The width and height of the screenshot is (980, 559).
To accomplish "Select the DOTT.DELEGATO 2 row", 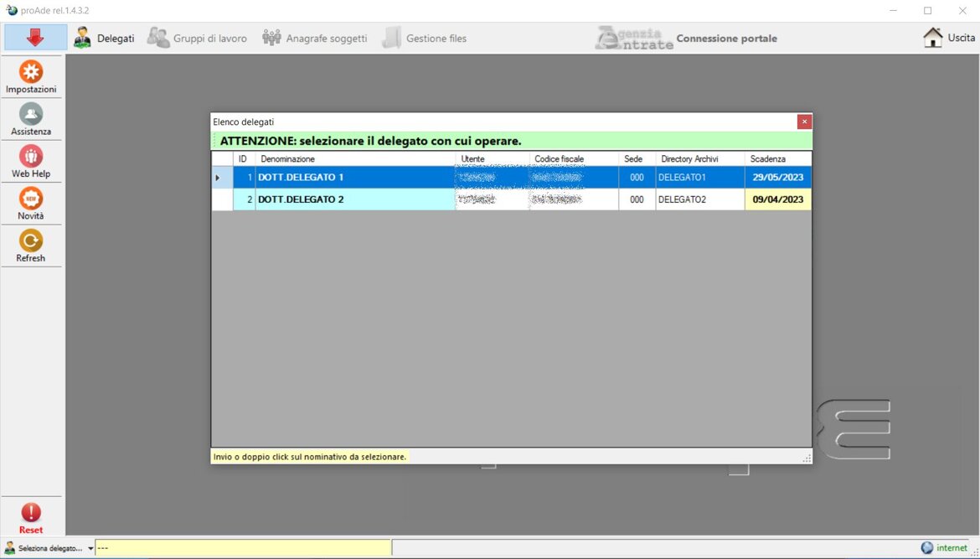I will 355,199.
